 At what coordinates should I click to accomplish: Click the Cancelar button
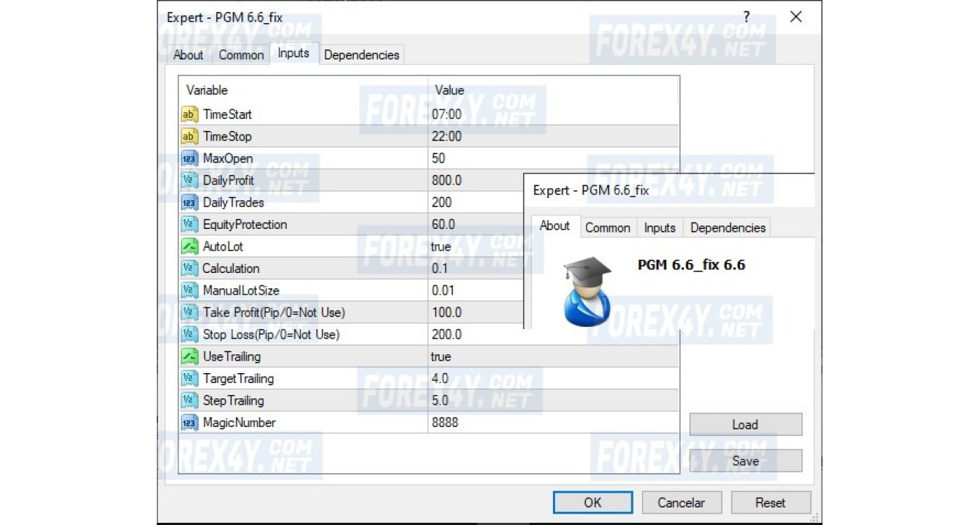[681, 503]
